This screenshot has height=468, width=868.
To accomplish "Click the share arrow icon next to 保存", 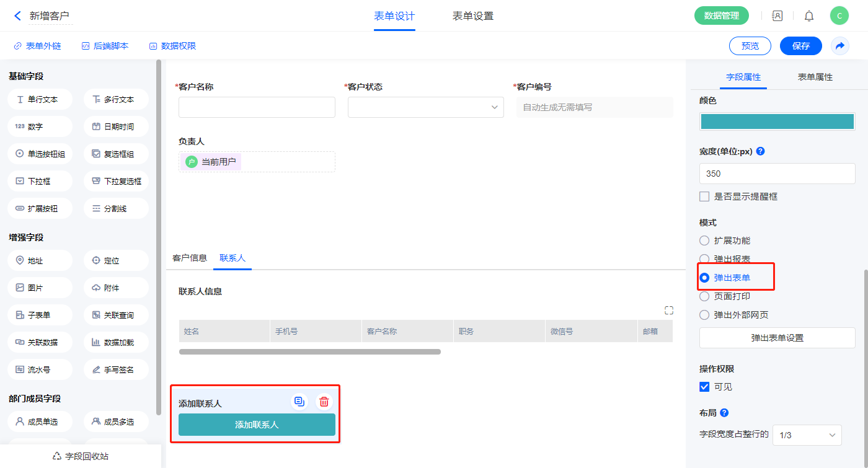I will point(840,46).
